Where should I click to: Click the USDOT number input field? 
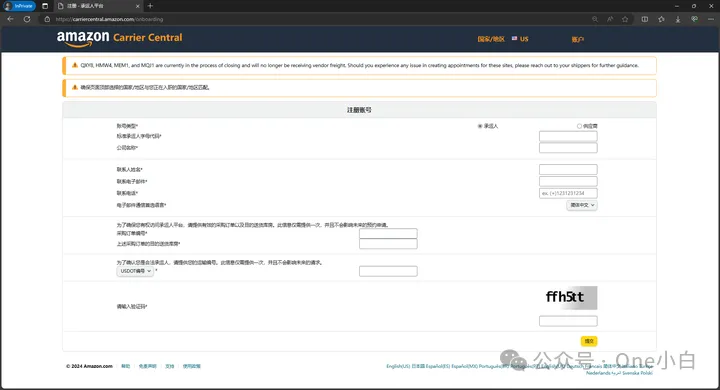[388, 271]
